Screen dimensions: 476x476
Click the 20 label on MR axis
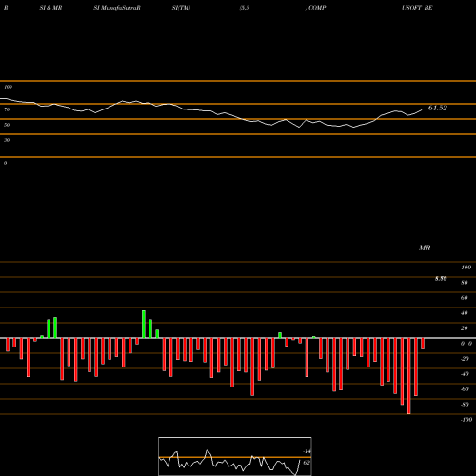[x=465, y=328]
